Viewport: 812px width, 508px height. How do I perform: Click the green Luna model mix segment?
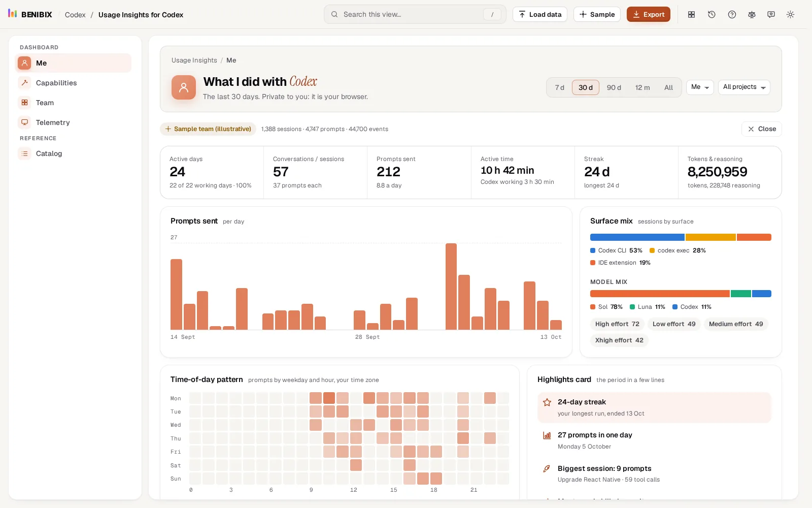point(741,294)
